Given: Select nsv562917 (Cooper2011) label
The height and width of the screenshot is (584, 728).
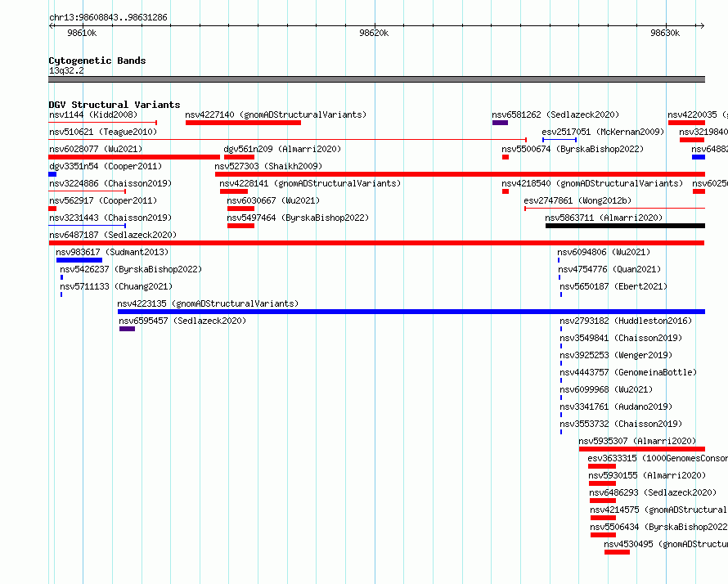Looking at the screenshot, I should (x=103, y=200).
